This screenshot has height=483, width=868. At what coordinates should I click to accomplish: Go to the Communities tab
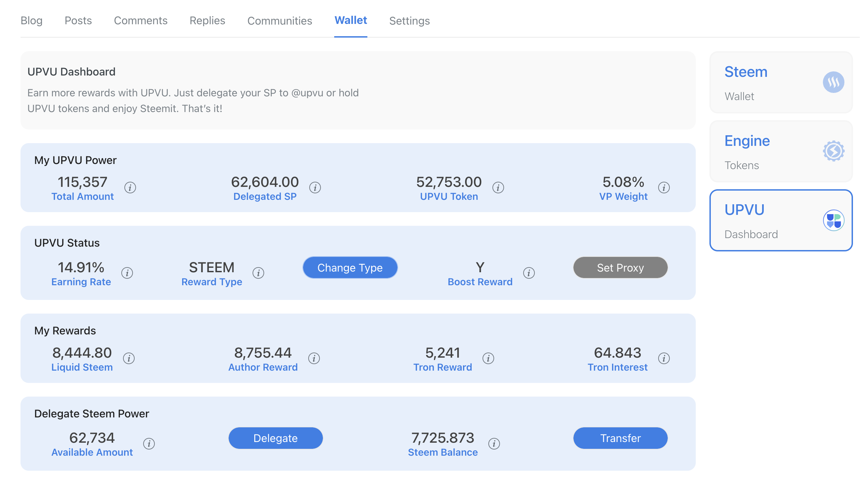[x=280, y=20]
